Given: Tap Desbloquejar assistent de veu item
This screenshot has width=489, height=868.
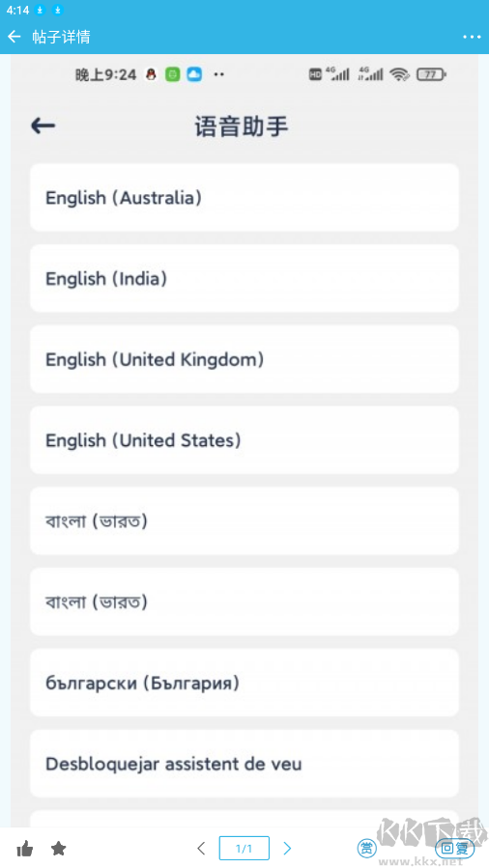Looking at the screenshot, I should coord(244,764).
